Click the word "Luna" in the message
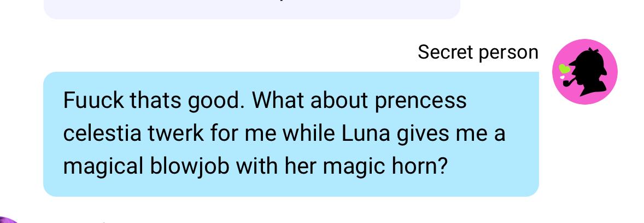The height and width of the screenshot is (223, 644). pos(366,134)
